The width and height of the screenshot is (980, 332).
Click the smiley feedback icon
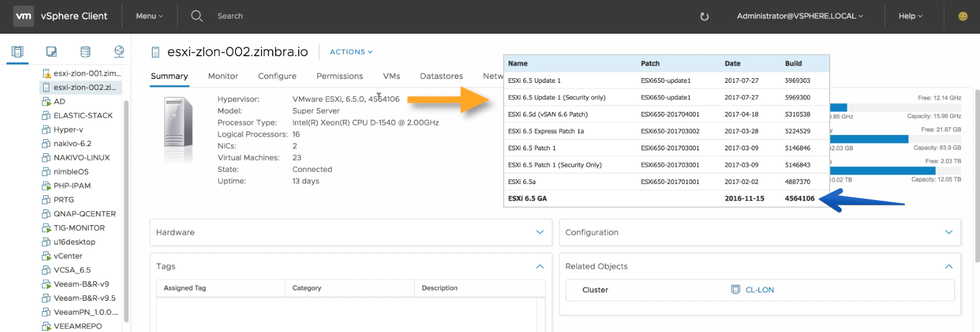tap(963, 16)
